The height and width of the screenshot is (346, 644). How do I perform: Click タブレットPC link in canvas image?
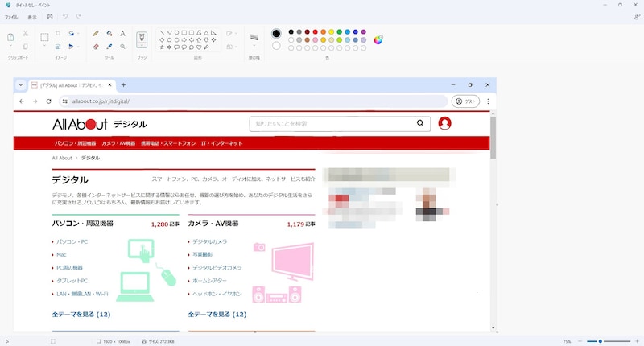point(72,281)
